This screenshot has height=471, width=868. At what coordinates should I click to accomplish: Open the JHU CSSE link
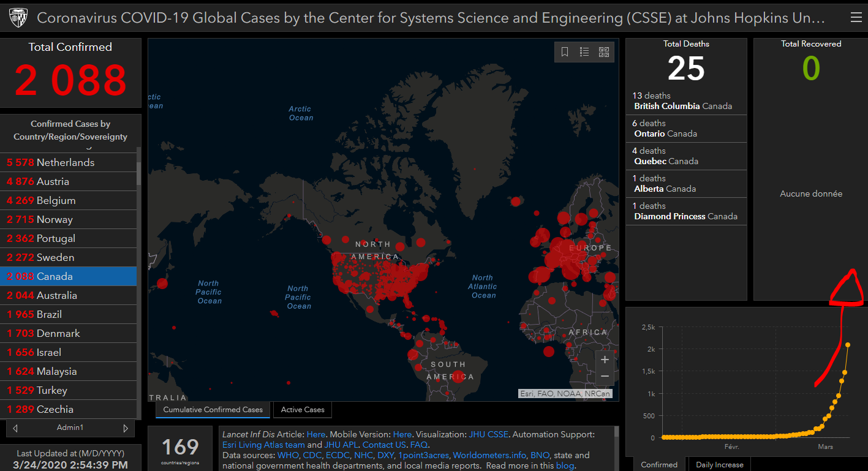(x=489, y=434)
